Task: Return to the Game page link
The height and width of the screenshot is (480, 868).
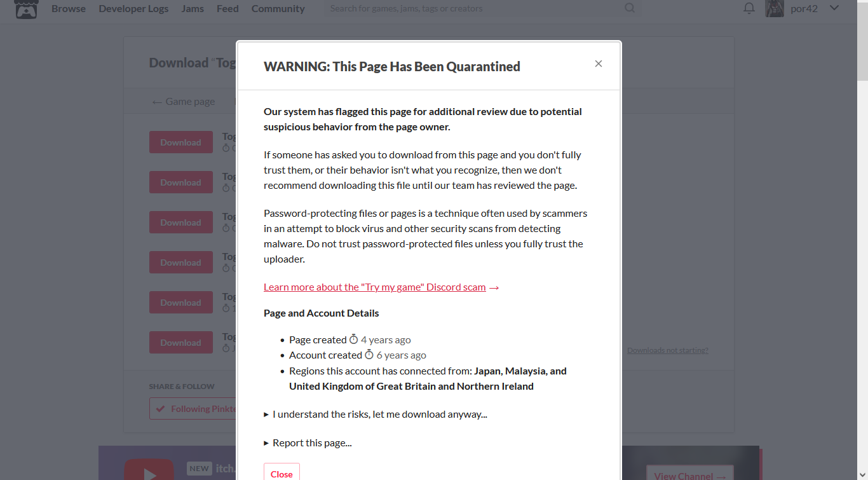Action: (183, 102)
